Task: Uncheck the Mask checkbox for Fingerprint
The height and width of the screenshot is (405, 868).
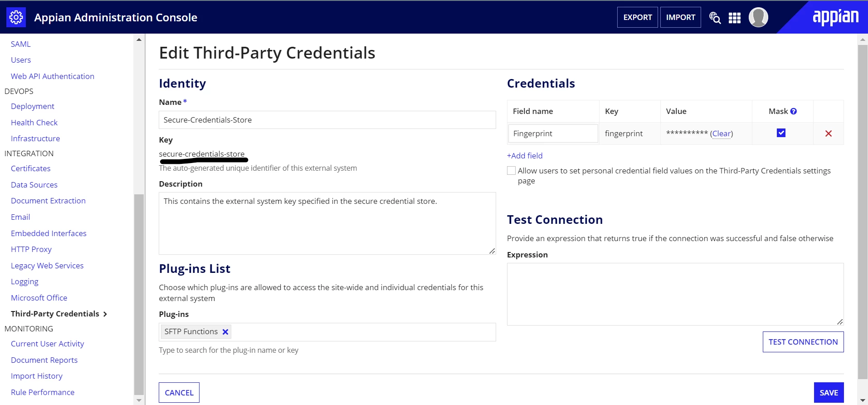Action: point(781,133)
